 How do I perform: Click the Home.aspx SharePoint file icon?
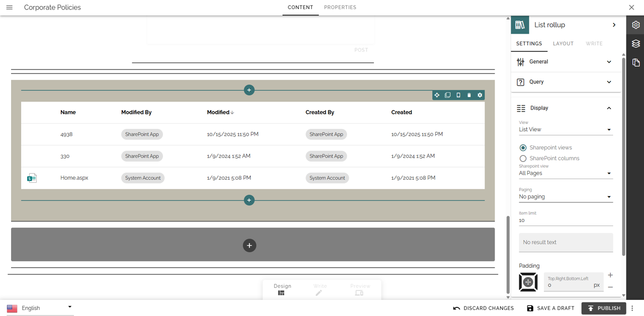pyautogui.click(x=32, y=178)
